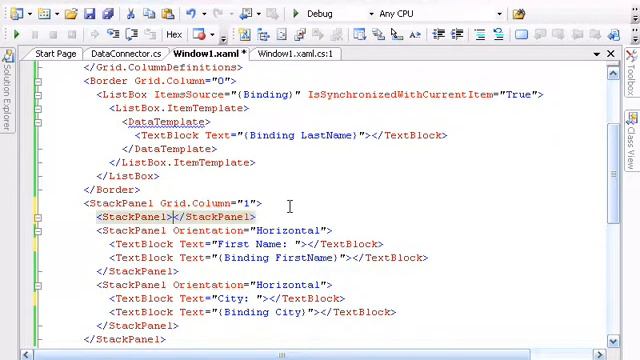
Task: Open the Toolbox side panel
Action: click(631, 73)
